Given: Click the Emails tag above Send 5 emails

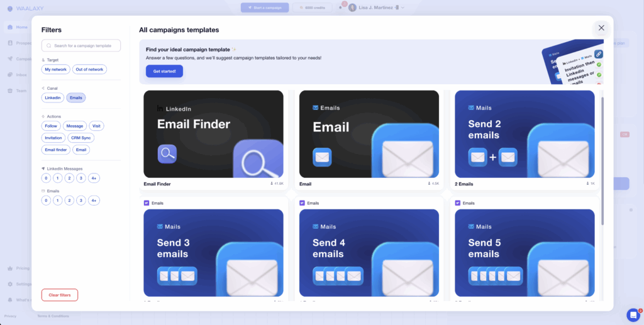Looking at the screenshot, I should tap(465, 203).
